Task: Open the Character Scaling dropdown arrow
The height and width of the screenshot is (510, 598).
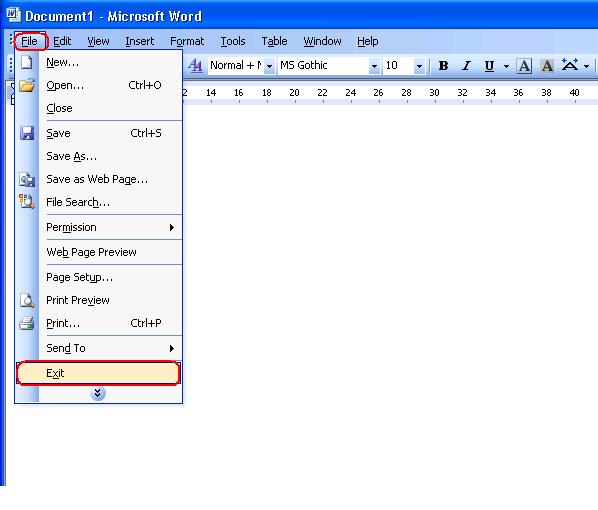Action: (587, 66)
